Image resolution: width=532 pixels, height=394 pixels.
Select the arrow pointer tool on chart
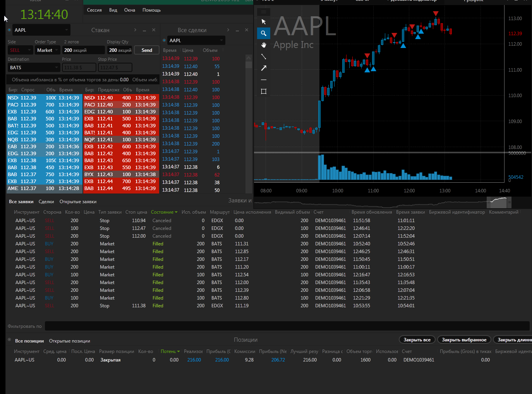264,22
